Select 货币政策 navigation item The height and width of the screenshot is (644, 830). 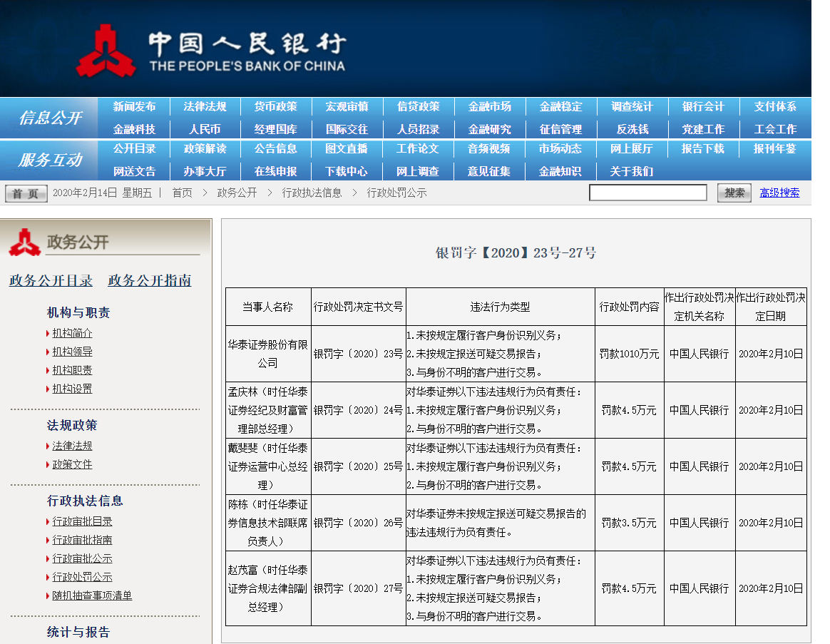coord(276,106)
